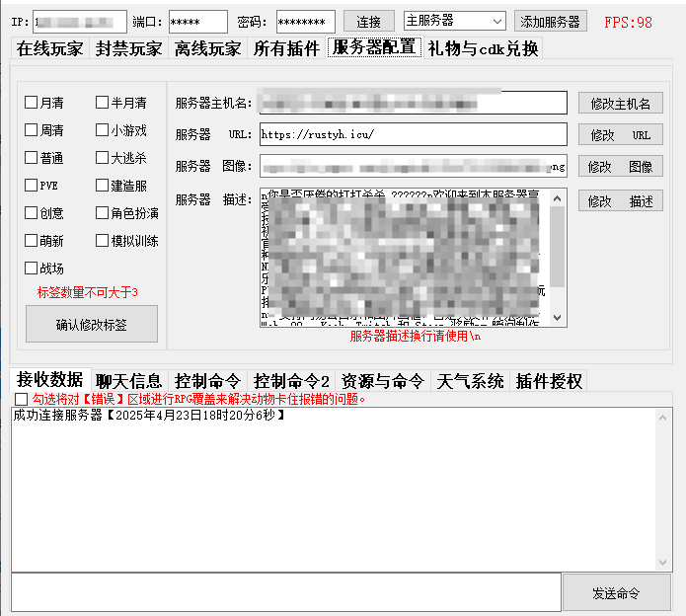Image resolution: width=686 pixels, height=616 pixels.
Task: Open the 控制命令 tab
Action: (x=208, y=381)
